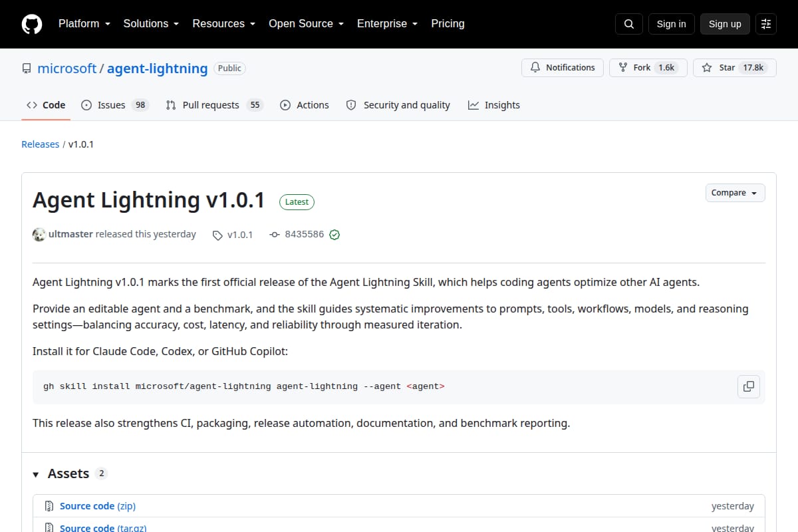Click the Sign in button
Viewport: 798px width, 532px height.
(x=671, y=24)
